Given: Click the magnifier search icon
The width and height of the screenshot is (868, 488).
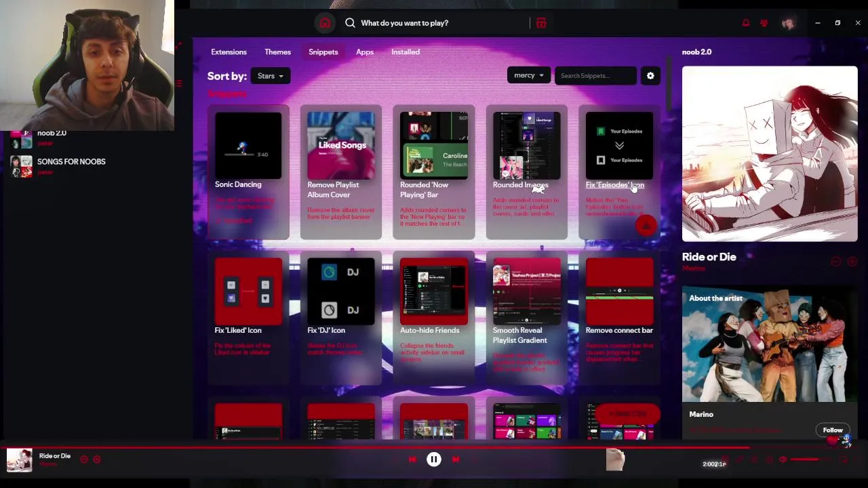Looking at the screenshot, I should point(350,23).
